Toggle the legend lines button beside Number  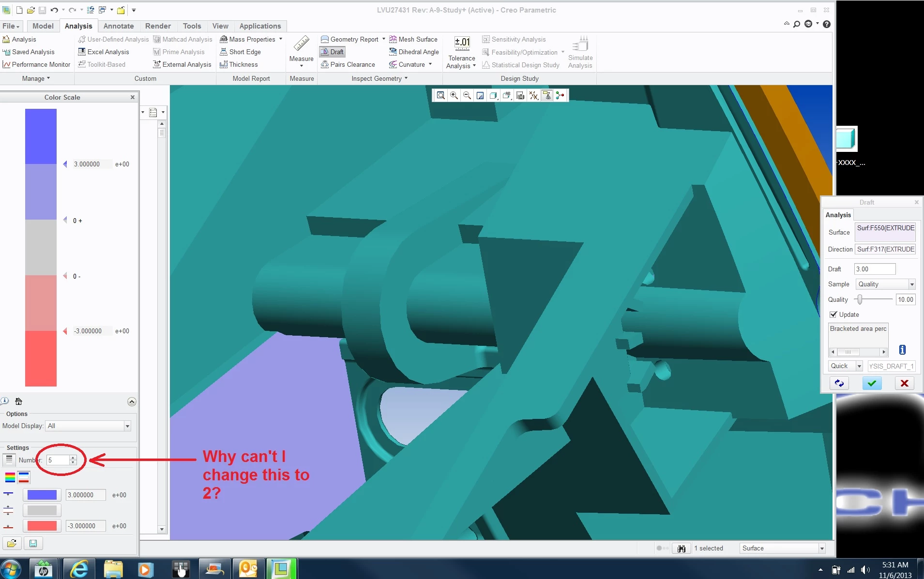(x=9, y=460)
